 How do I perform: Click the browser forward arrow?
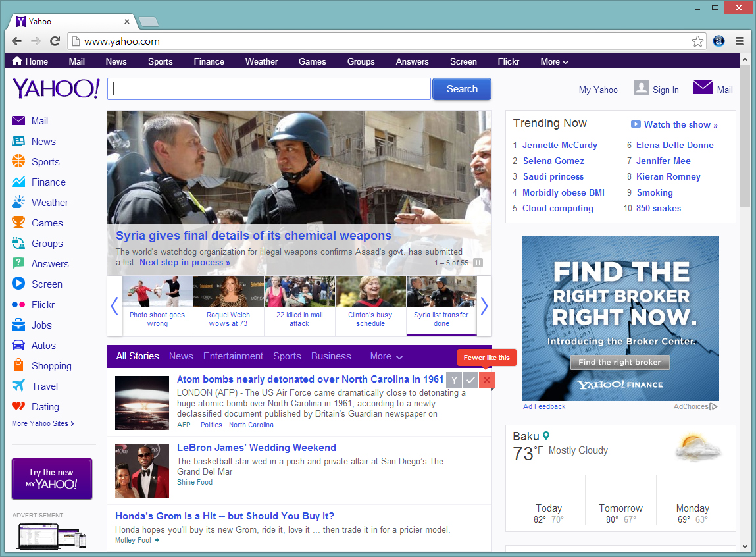[x=36, y=41]
